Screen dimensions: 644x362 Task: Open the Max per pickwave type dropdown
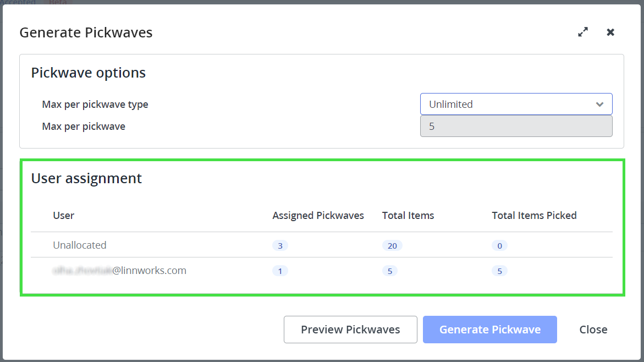[515, 104]
